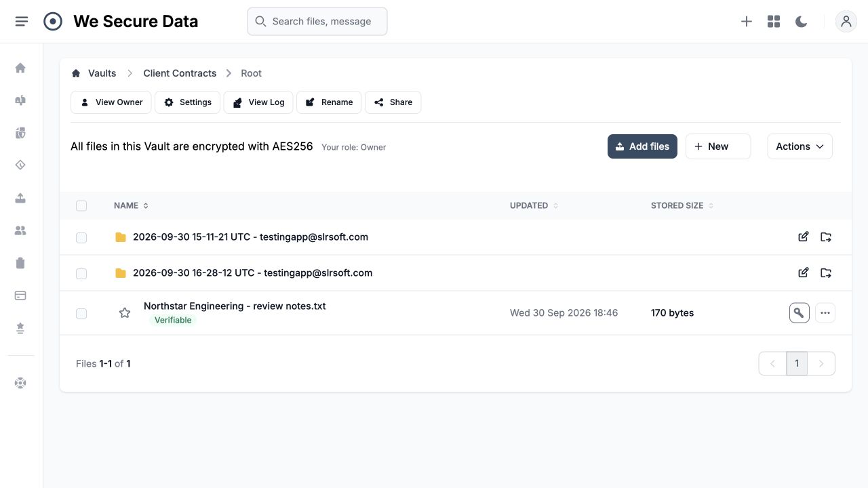Click the Client Contracts breadcrumb
868x488 pixels.
(180, 73)
